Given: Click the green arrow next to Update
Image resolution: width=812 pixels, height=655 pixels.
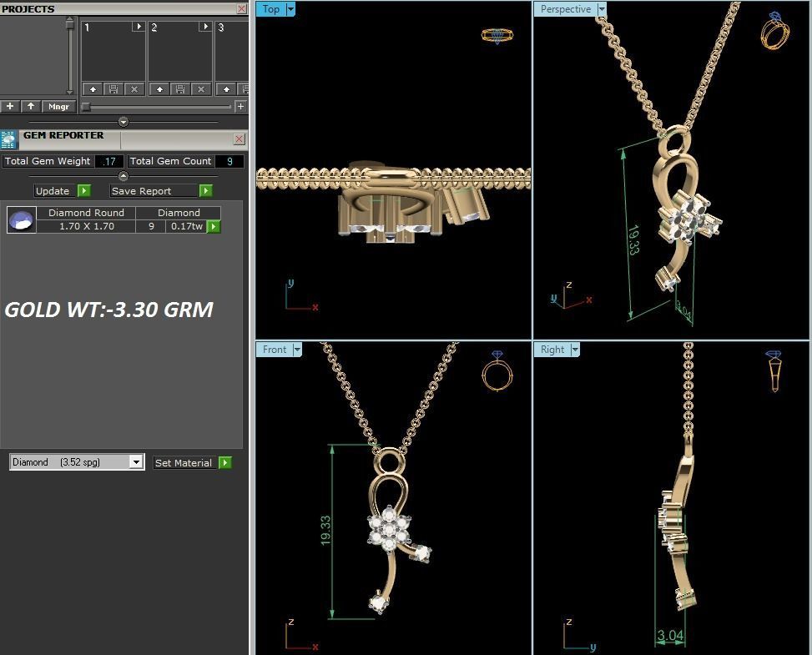Looking at the screenshot, I should 84,191.
